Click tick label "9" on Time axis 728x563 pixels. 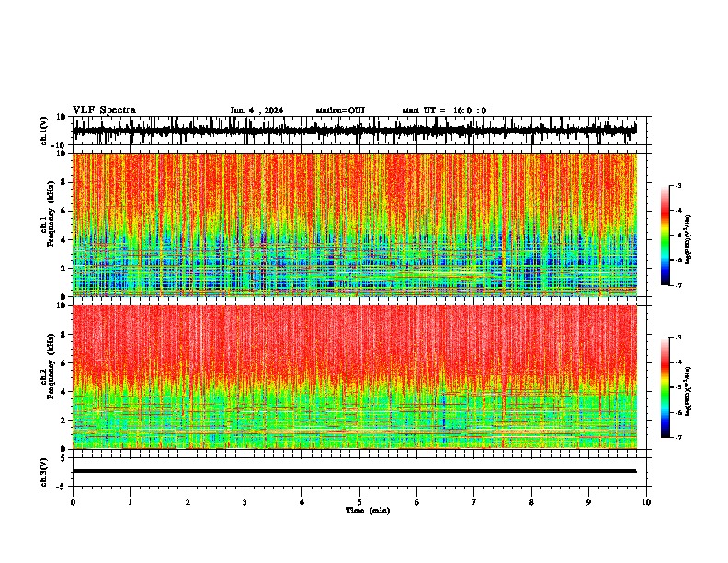(588, 502)
